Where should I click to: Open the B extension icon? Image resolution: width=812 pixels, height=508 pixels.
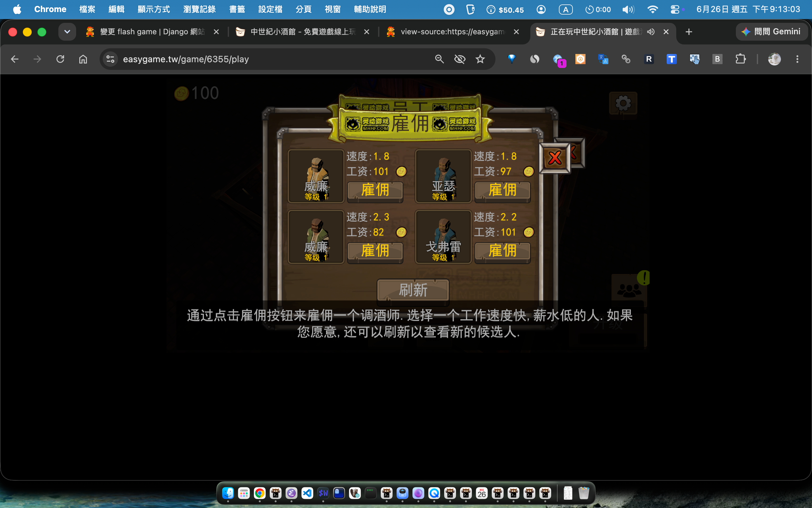pyautogui.click(x=717, y=59)
